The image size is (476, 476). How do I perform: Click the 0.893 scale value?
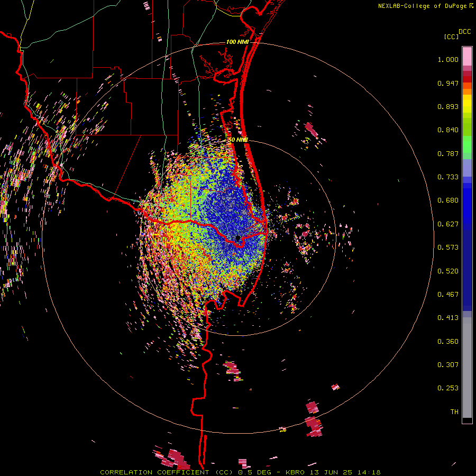coord(448,106)
